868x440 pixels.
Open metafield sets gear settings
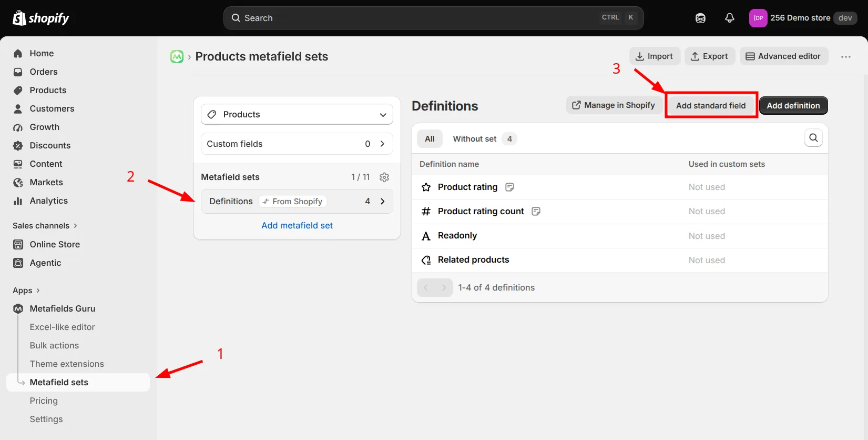coord(384,177)
